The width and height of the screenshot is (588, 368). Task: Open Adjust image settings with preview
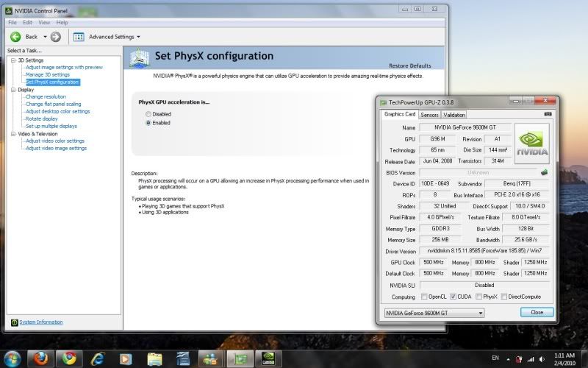64,67
